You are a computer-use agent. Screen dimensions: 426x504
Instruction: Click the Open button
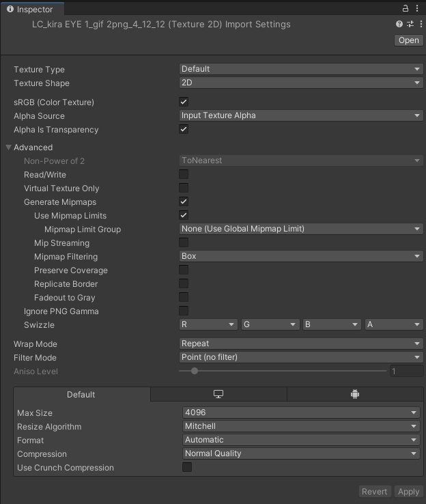pos(408,40)
